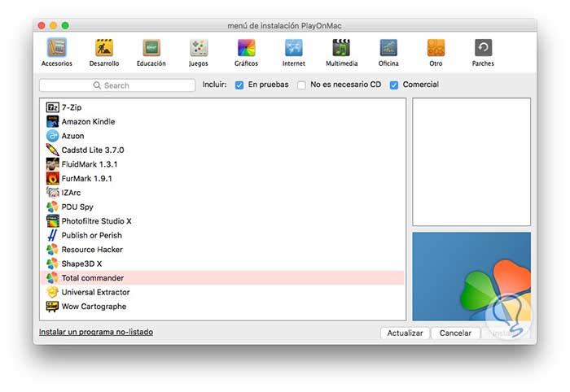Open the Accesorios category
Image resolution: width=570 pixels, height=392 pixels.
[57, 53]
